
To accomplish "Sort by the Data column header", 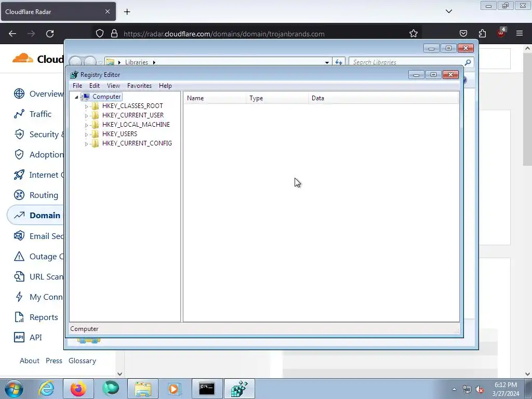I will [383, 98].
